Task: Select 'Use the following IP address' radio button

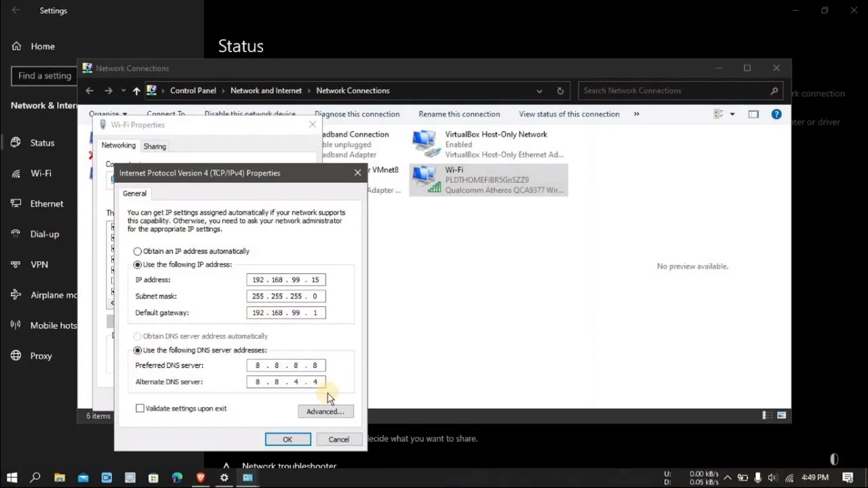Action: click(x=138, y=265)
